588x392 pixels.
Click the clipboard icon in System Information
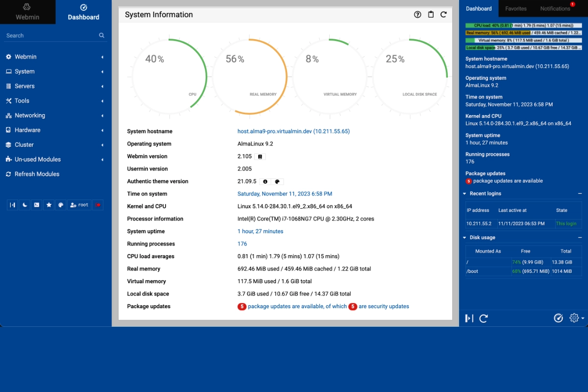(x=431, y=15)
